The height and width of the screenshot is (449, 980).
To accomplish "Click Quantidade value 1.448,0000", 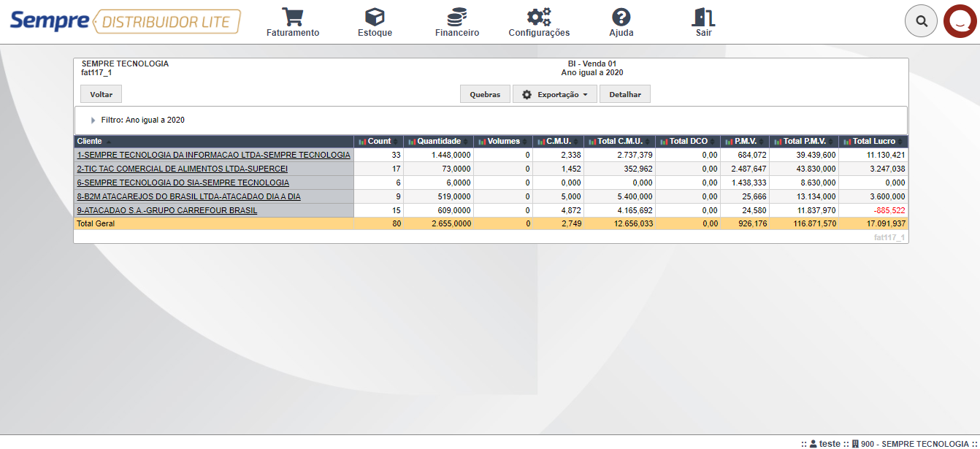I will 451,155.
